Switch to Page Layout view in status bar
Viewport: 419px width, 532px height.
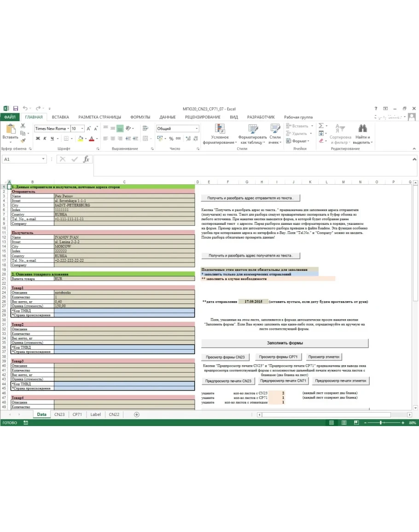tap(343, 422)
